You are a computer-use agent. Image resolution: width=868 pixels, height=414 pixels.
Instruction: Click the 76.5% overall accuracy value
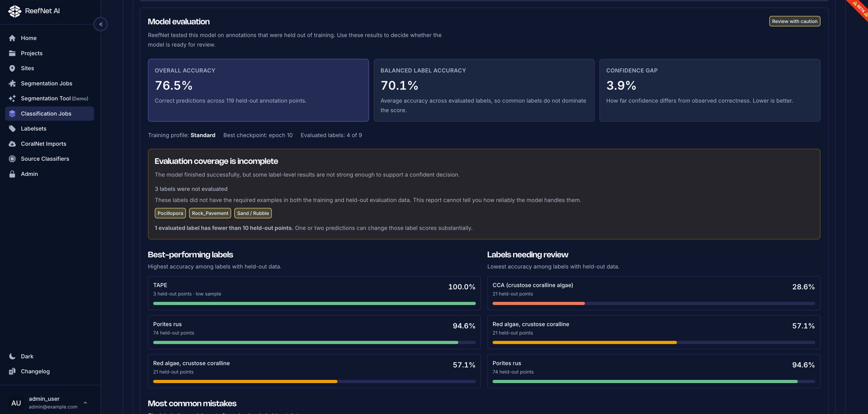[174, 86]
